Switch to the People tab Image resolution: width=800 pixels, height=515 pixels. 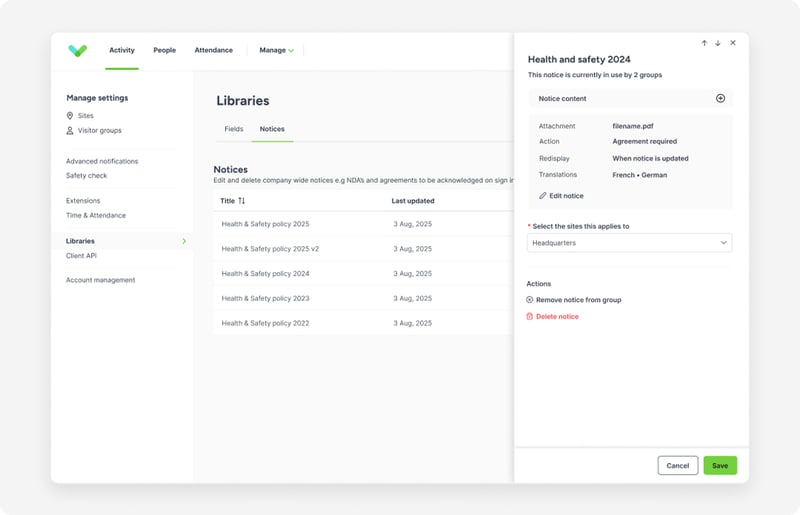click(x=164, y=50)
